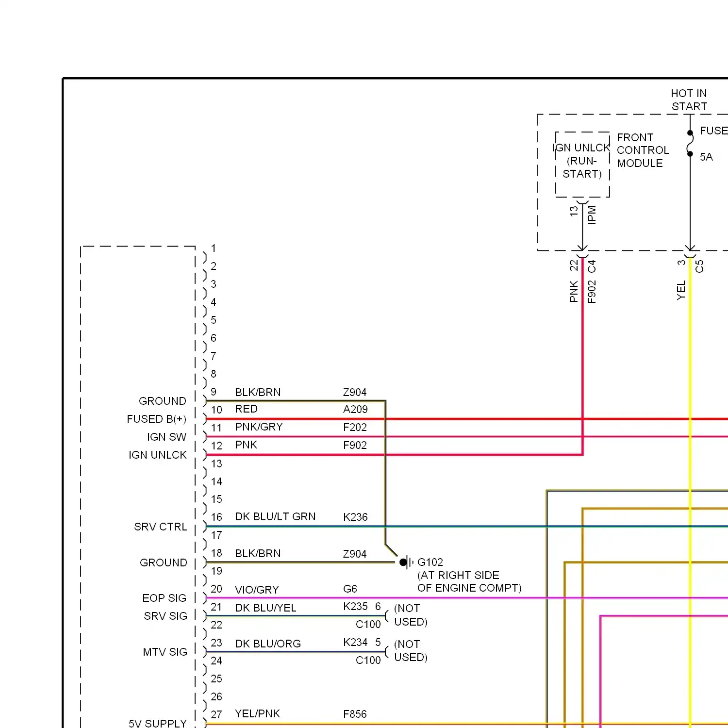Click circuit code G6
This screenshot has height=728, width=728.
tap(350, 589)
